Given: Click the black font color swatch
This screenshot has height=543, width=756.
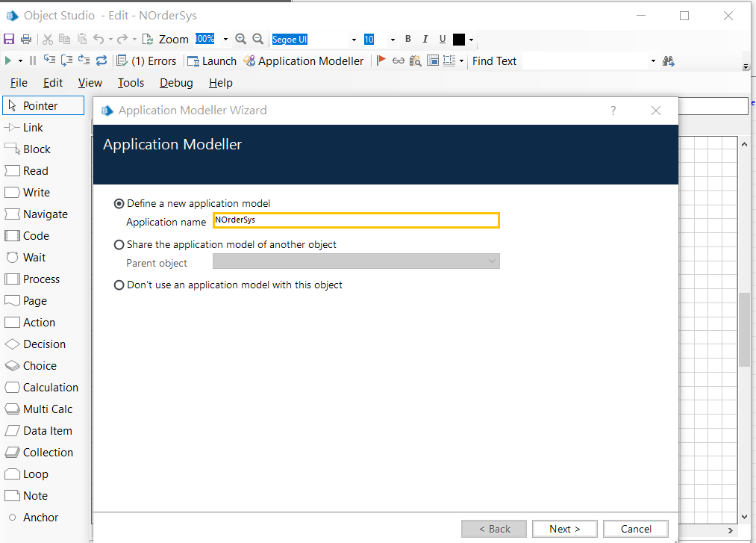Looking at the screenshot, I should click(x=459, y=40).
